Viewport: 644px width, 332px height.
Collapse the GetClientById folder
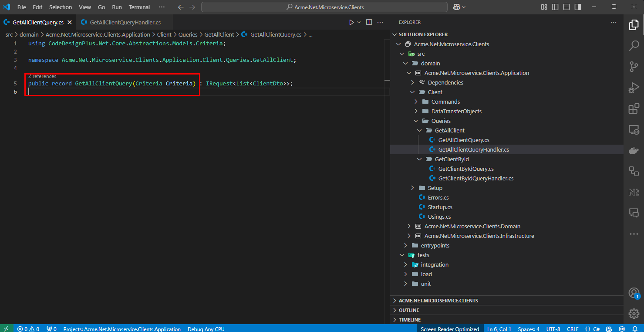pyautogui.click(x=419, y=159)
